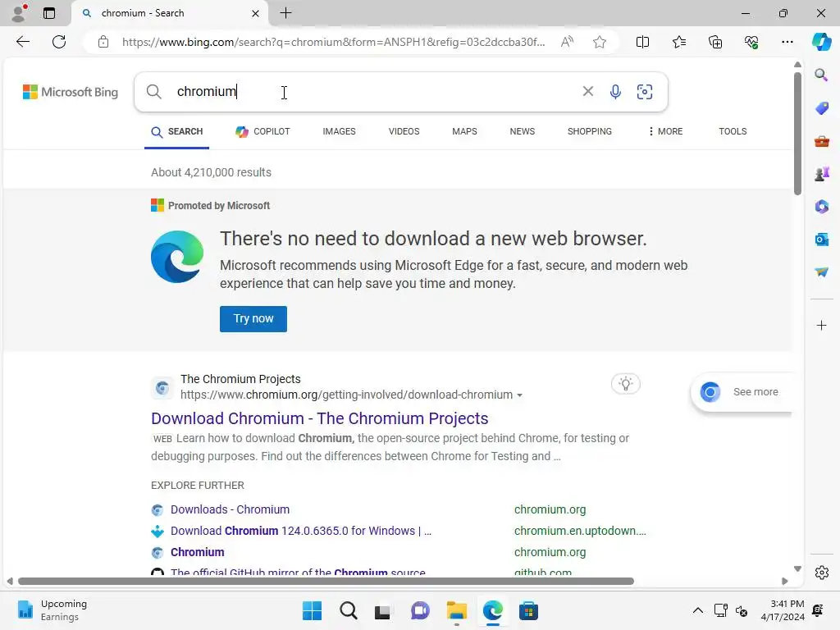Switch to the VIDEOS tab
This screenshot has height=630, width=840.
coord(404,131)
